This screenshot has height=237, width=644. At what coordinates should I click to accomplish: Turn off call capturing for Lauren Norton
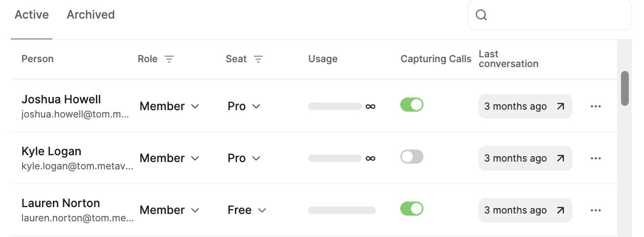[412, 209]
